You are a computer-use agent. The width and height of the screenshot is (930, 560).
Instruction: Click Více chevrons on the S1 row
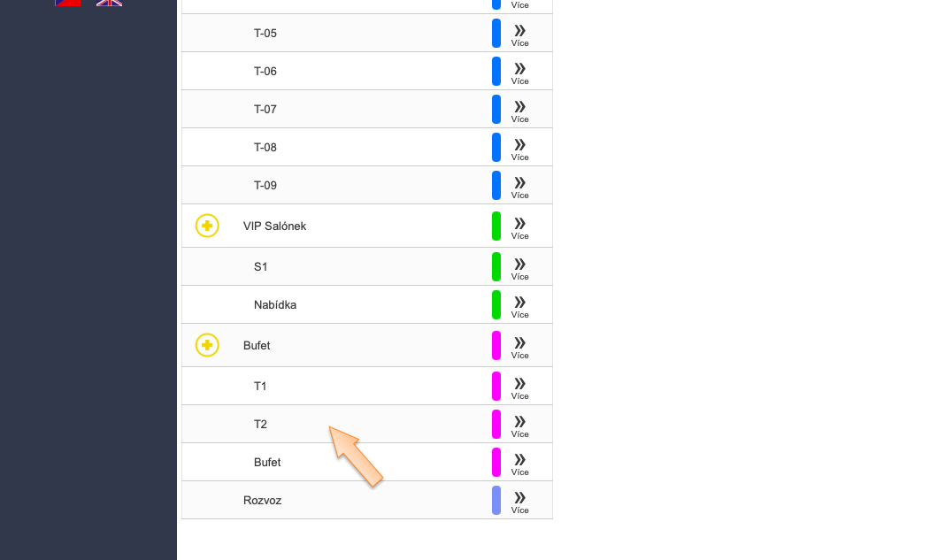pyautogui.click(x=519, y=268)
